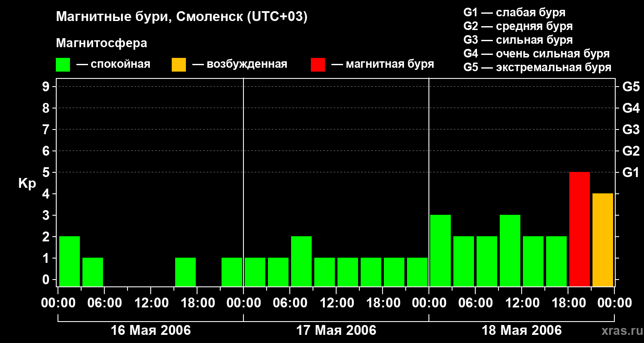Click 'G2 — средняя буря' legend line
644x343 pixels.
coord(518,26)
